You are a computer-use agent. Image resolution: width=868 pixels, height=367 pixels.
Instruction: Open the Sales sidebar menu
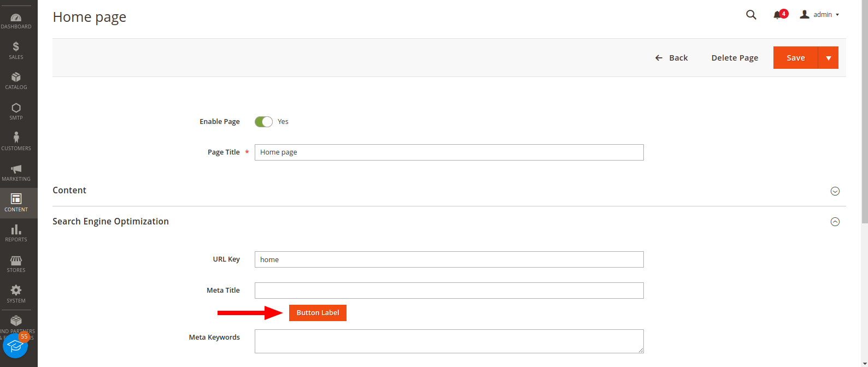[x=16, y=51]
